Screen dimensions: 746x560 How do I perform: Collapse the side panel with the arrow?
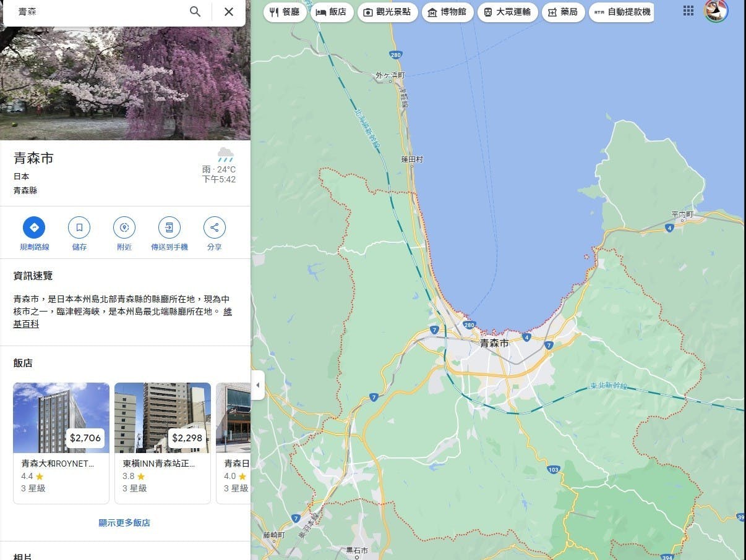(258, 385)
